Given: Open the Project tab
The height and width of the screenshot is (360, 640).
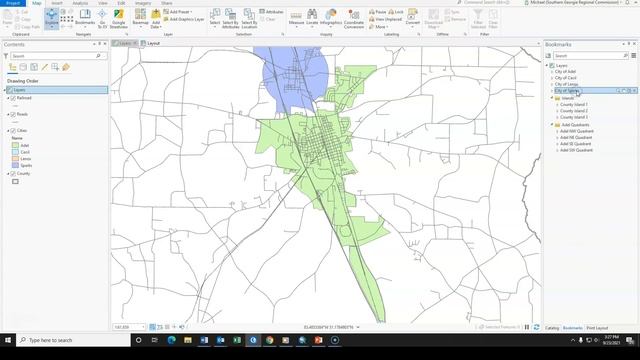Looking at the screenshot, I should coord(13,3).
